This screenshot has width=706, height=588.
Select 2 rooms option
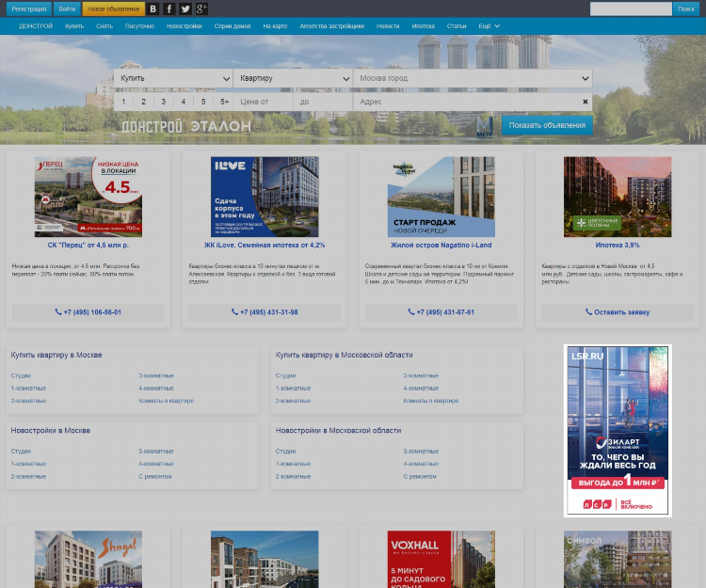tap(144, 102)
